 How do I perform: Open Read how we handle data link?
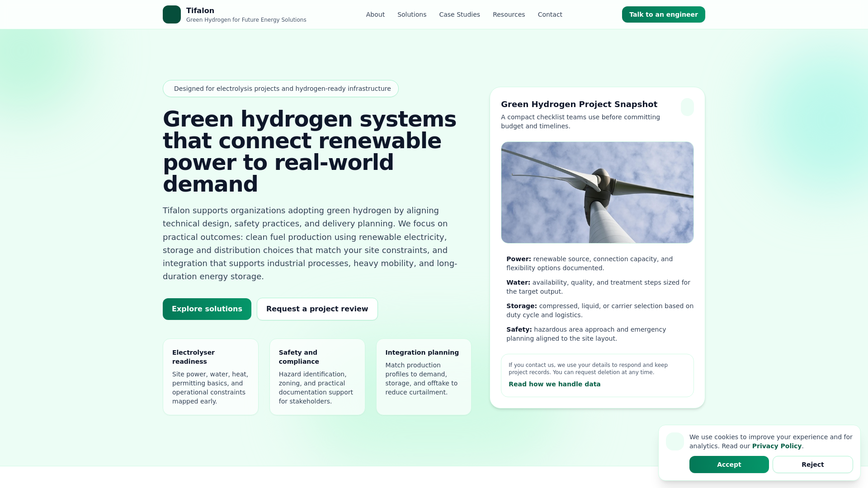tap(554, 384)
